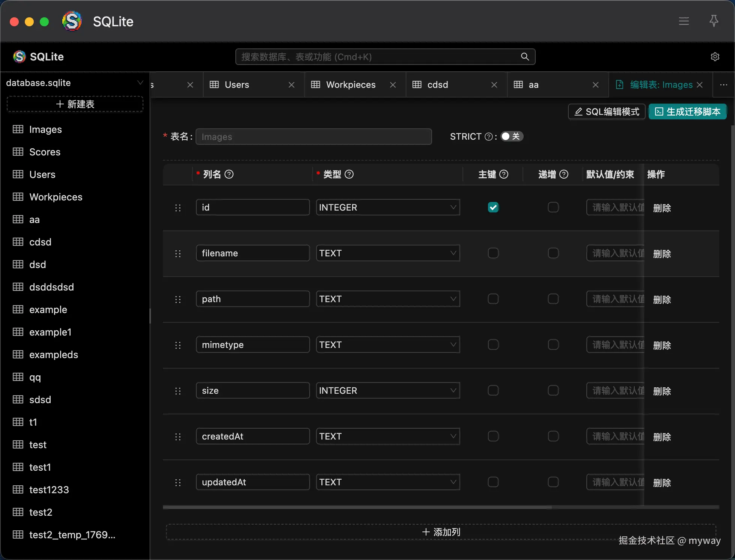Viewport: 735px width, 560px height.
Task: Click the pin window icon
Action: [714, 21]
